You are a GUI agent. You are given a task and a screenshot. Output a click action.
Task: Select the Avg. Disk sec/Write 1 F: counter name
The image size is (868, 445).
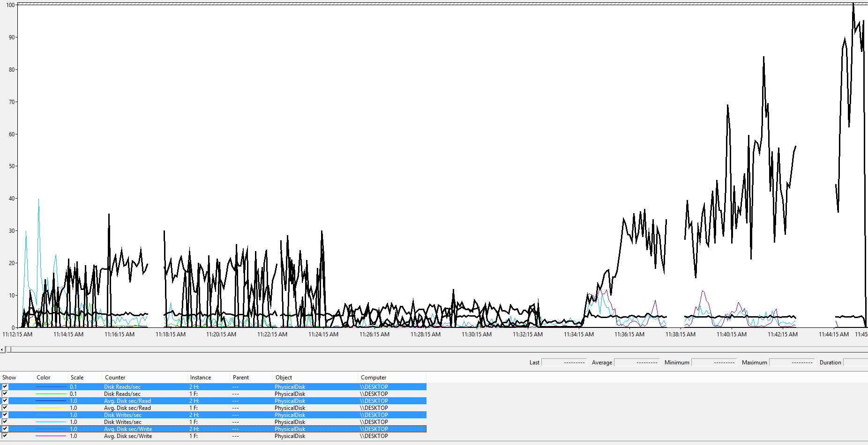128,436
